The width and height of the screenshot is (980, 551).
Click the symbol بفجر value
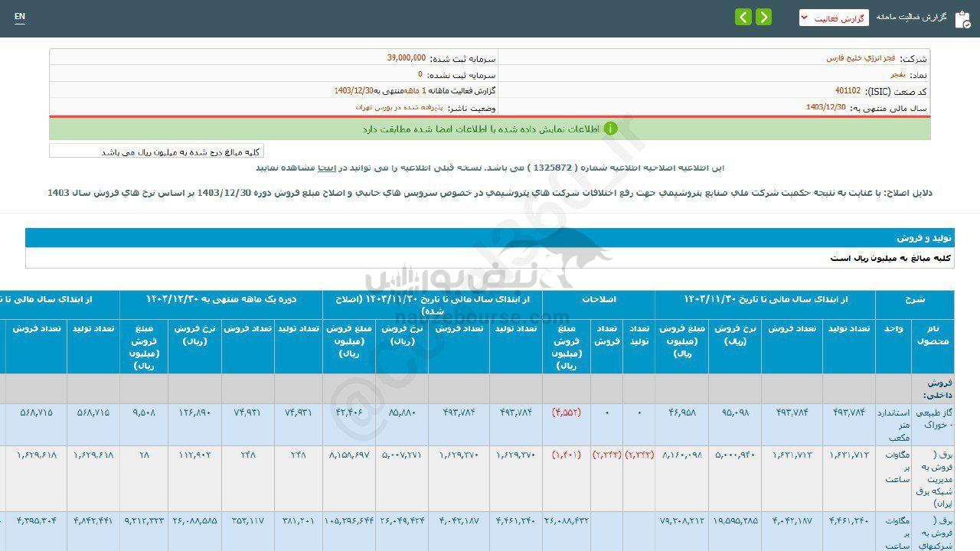coord(897,75)
